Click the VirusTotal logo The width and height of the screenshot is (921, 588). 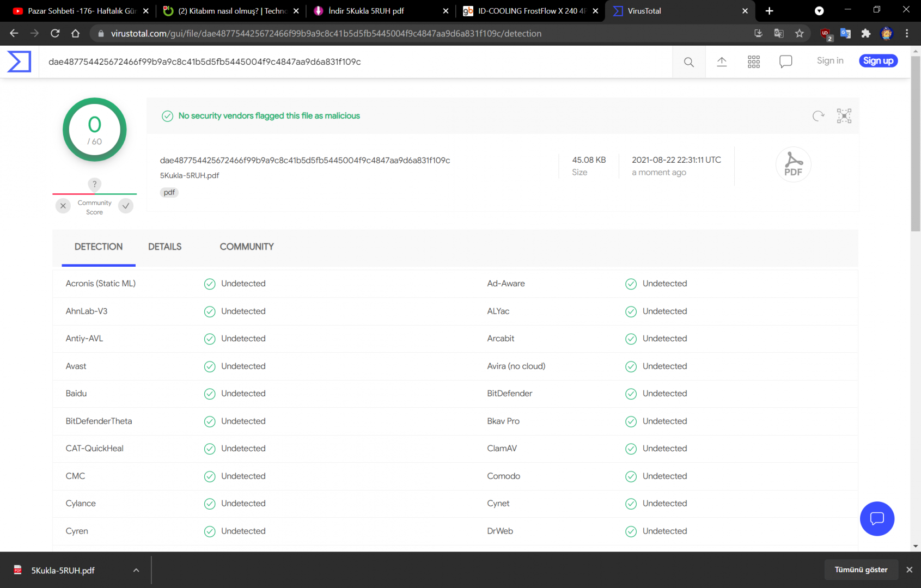18,62
